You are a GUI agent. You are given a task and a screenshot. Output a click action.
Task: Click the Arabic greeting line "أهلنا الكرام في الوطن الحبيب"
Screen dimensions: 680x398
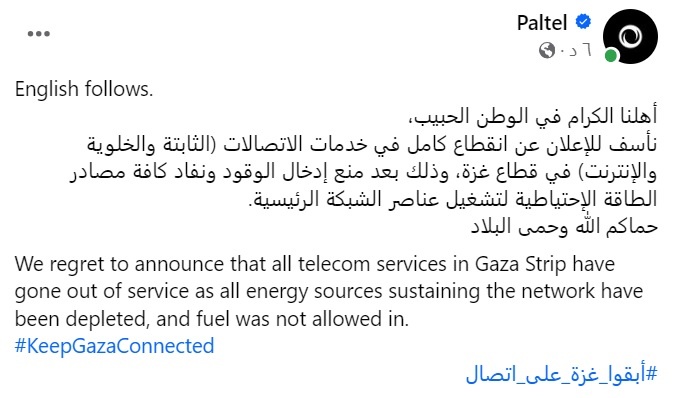tap(533, 116)
